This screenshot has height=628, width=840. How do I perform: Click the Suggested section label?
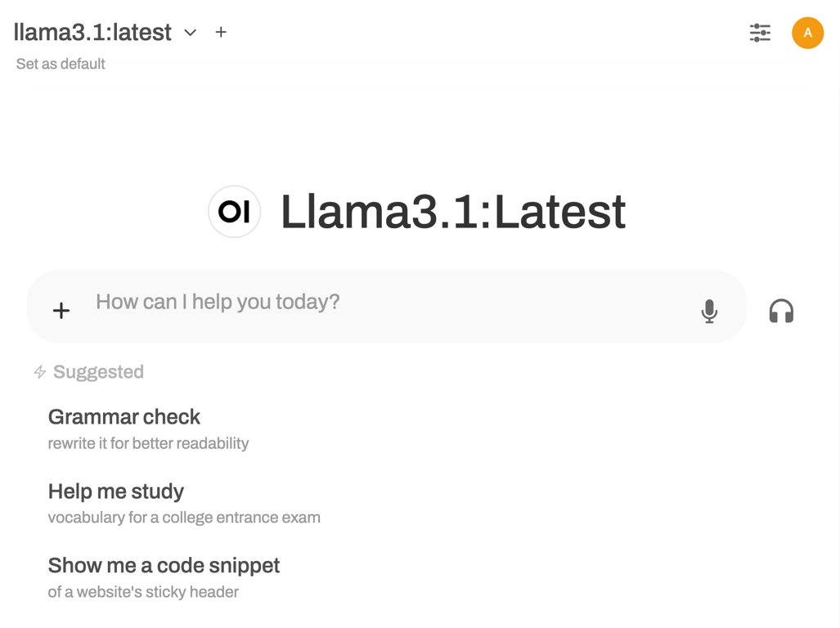98,371
